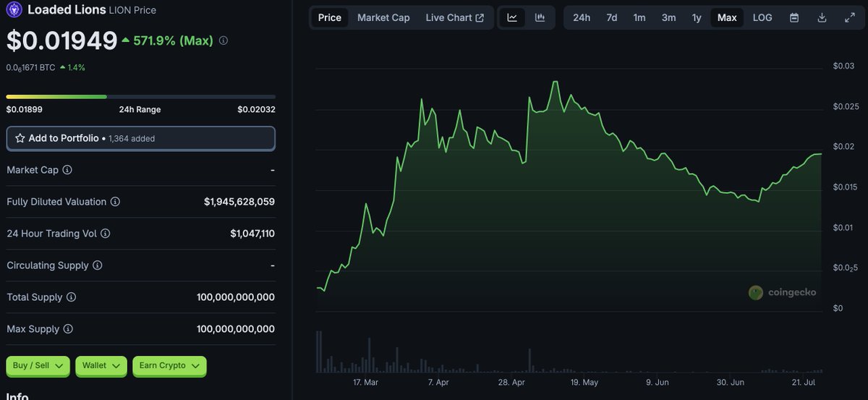The height and width of the screenshot is (400, 868).
Task: Expand the Wallet dropdown
Action: tap(101, 366)
